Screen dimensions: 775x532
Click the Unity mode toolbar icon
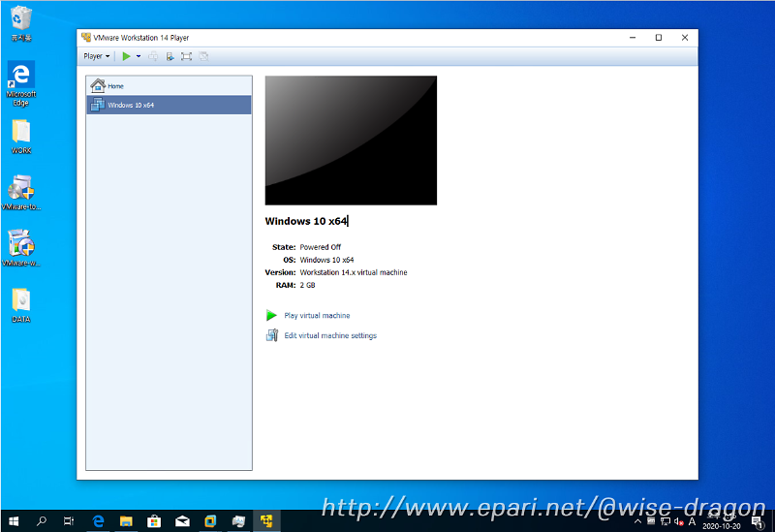(203, 56)
